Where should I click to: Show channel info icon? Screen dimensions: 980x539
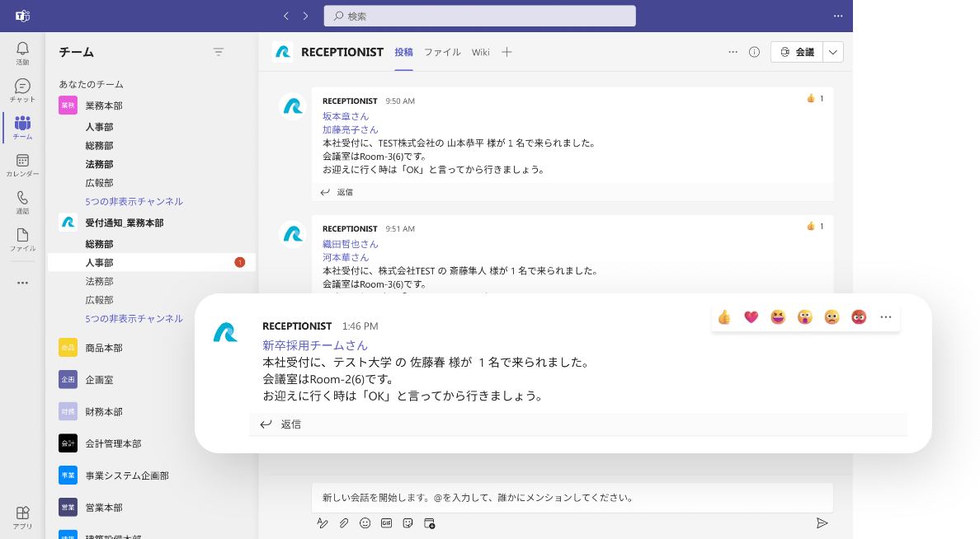pos(754,52)
